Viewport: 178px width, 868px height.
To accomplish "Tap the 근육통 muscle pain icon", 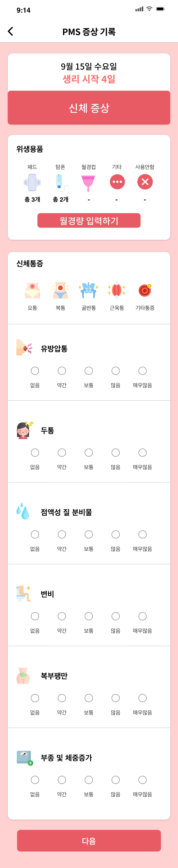I will [117, 290].
